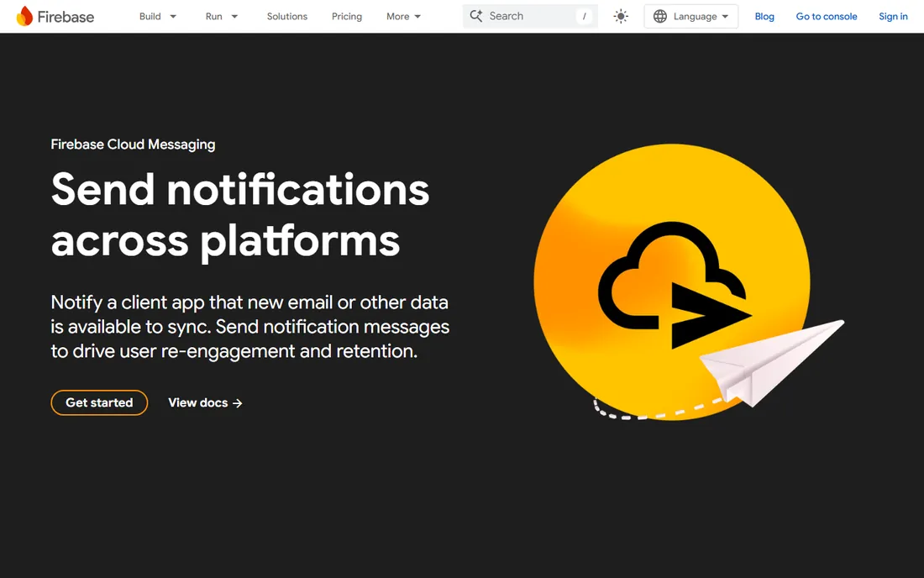Click the 'Firebase Cloud Messaging' subtitle text
This screenshot has height=578, width=924.
point(134,144)
